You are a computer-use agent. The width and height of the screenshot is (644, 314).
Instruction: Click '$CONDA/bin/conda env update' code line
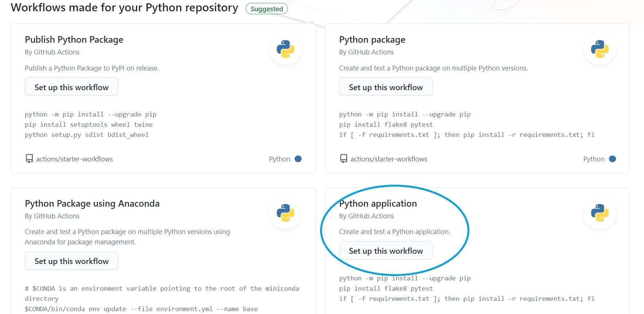click(141, 309)
